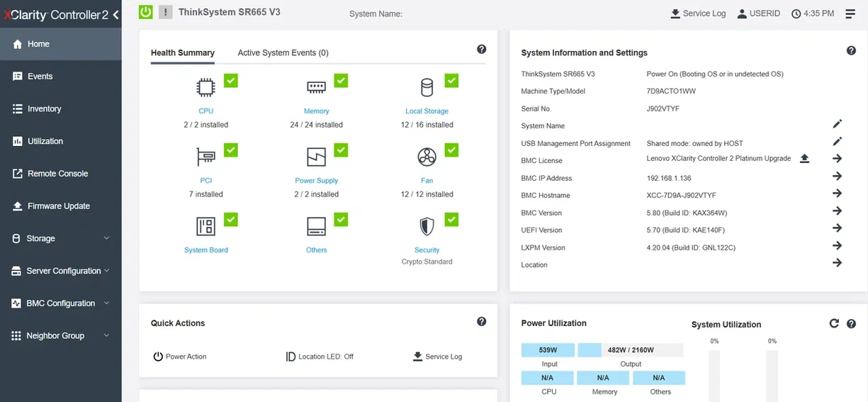Click the Others component icon
The height and width of the screenshot is (402, 868).
click(x=316, y=226)
